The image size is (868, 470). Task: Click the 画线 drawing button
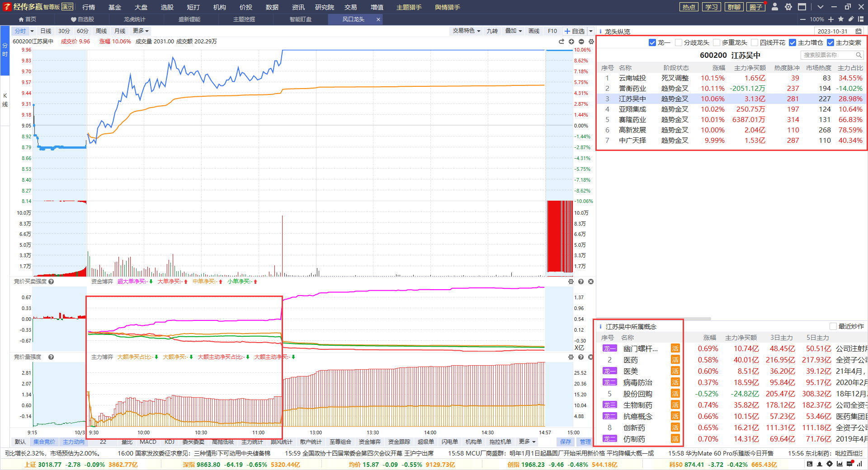click(x=534, y=31)
